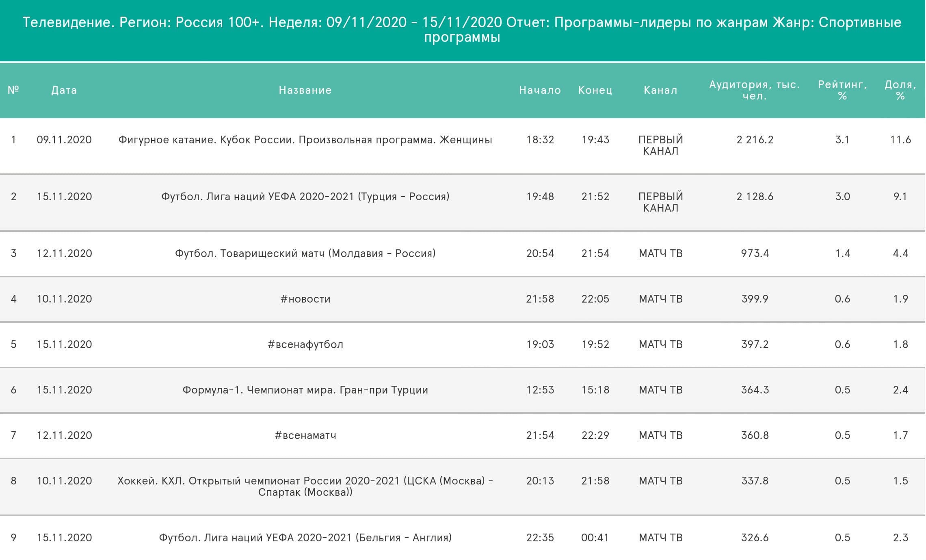Select the Рейтинг, % column header
This screenshot has width=926, height=560.
click(843, 90)
